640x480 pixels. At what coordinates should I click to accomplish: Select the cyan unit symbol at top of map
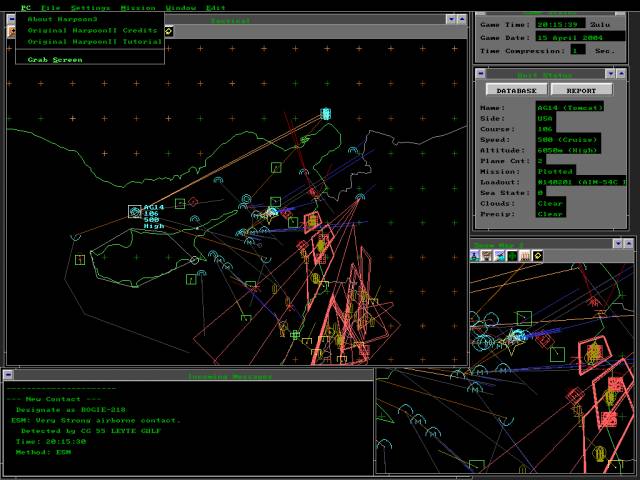coord(326,113)
